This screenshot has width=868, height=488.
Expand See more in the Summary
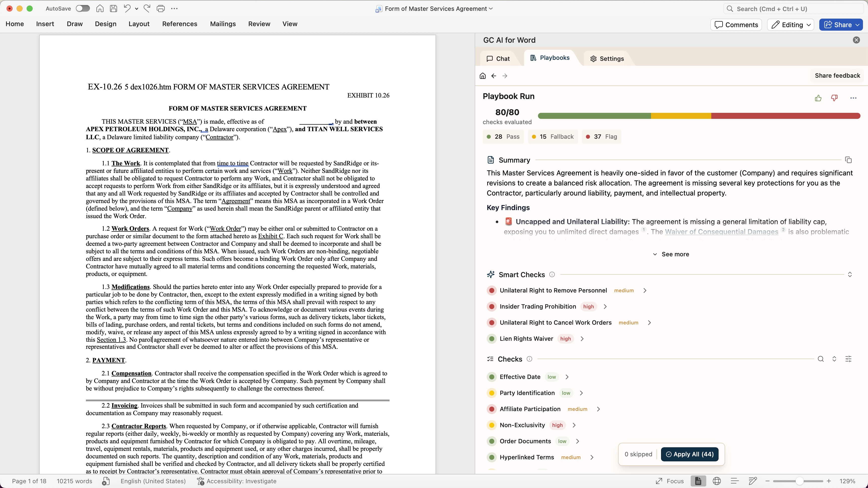(x=671, y=254)
